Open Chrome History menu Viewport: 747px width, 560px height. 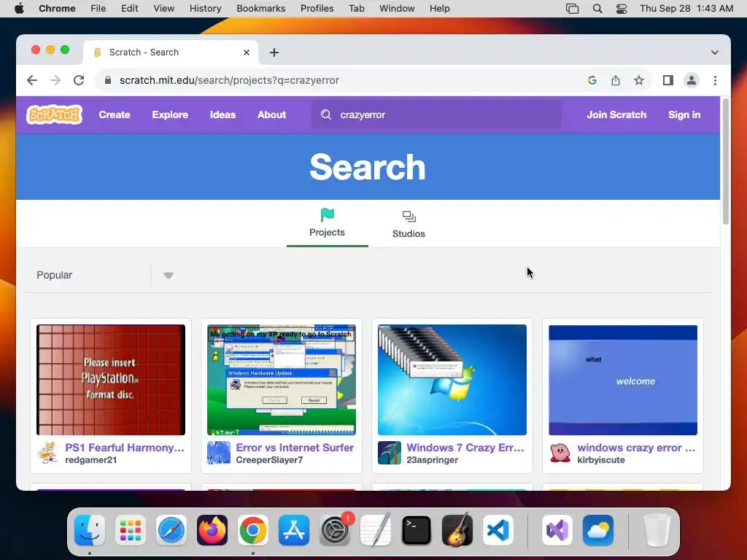[205, 9]
